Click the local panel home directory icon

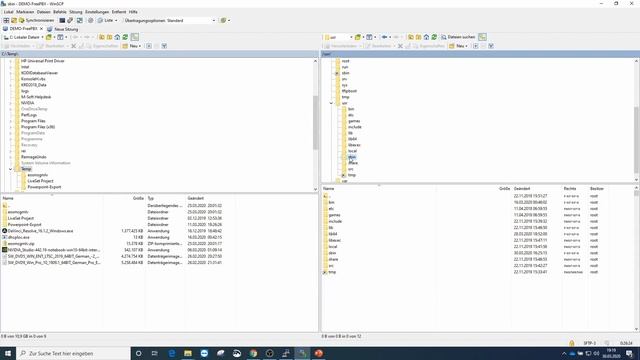pos(117,37)
